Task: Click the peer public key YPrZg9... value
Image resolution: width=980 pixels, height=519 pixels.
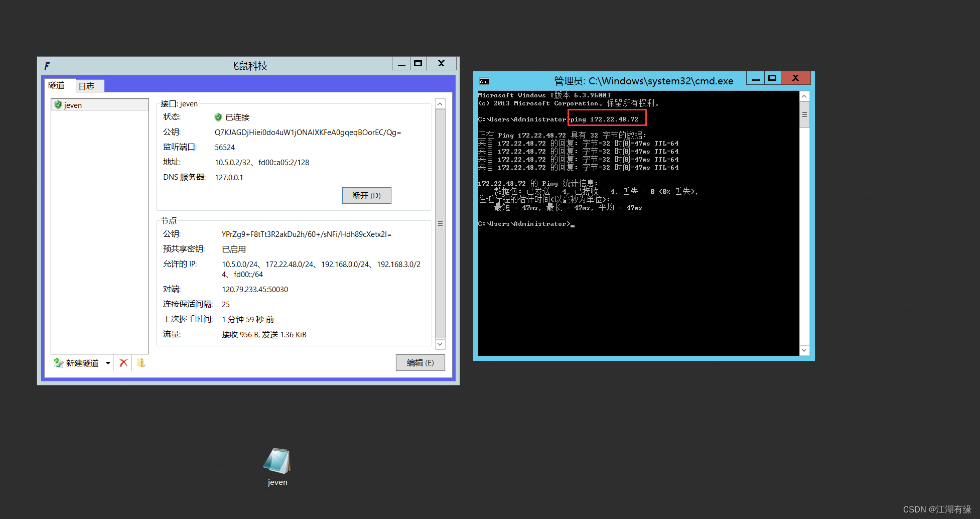Action: [x=307, y=234]
